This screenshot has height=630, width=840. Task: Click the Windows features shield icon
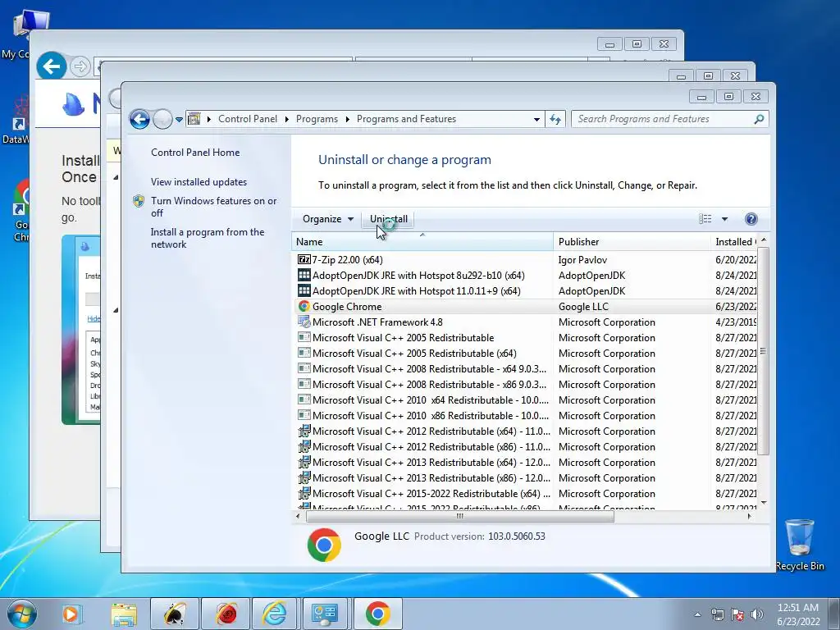coord(139,201)
